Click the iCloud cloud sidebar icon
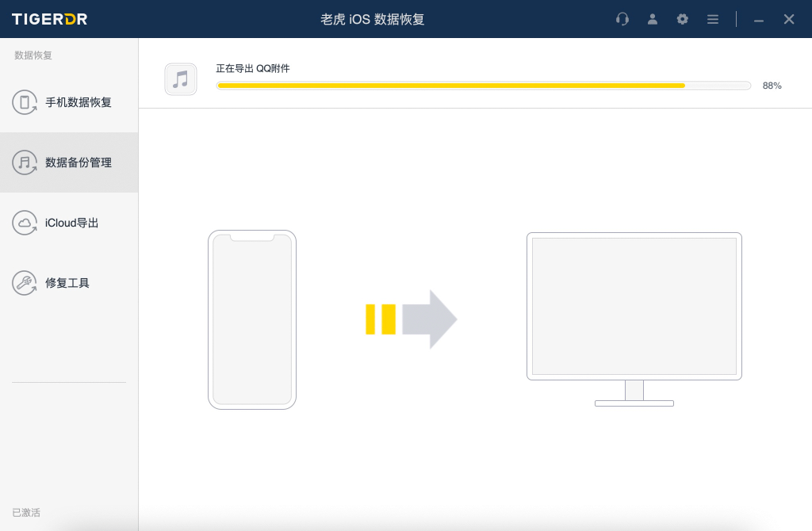This screenshot has width=812, height=531. coord(25,223)
